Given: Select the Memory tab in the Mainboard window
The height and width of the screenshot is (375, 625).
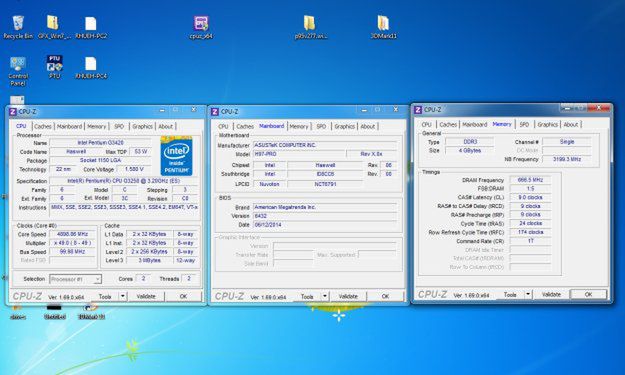Looking at the screenshot, I should pyautogui.click(x=299, y=126).
